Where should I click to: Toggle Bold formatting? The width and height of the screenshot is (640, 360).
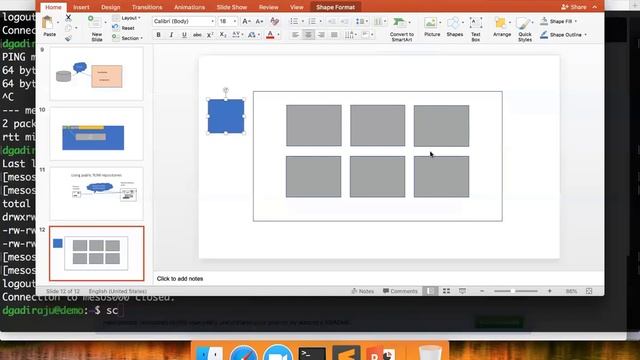point(158,35)
